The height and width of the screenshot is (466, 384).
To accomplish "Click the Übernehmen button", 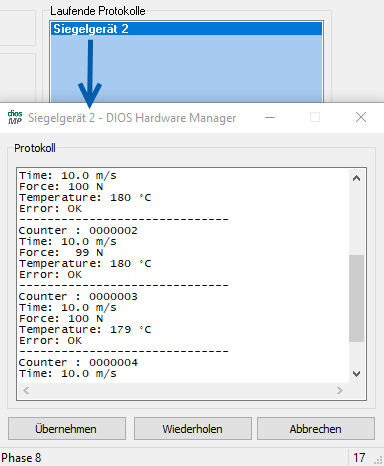I will coord(67,429).
